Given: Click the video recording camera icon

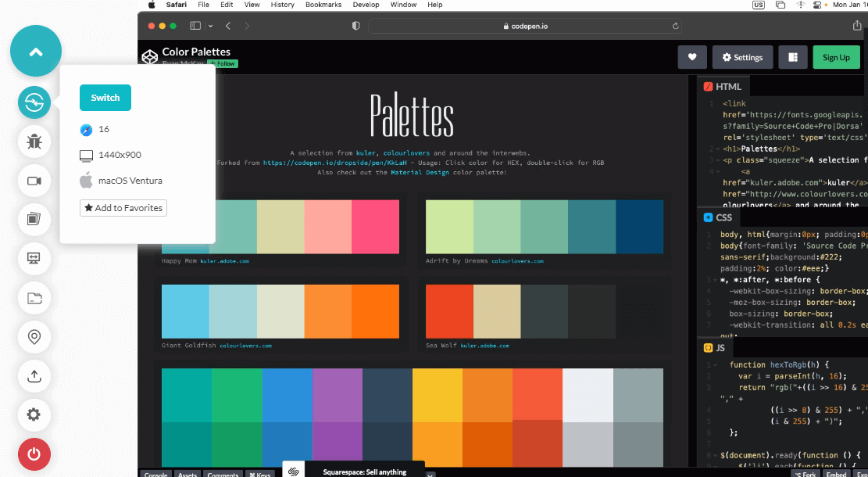Looking at the screenshot, I should (34, 181).
